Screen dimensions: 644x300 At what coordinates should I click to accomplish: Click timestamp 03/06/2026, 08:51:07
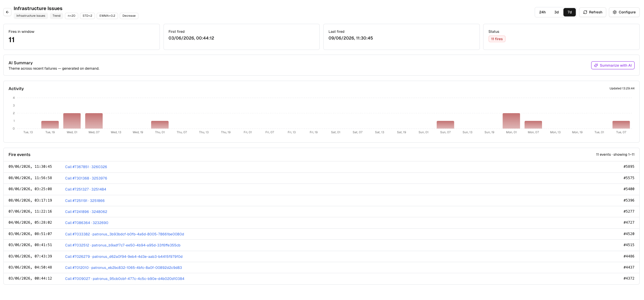tap(30, 234)
